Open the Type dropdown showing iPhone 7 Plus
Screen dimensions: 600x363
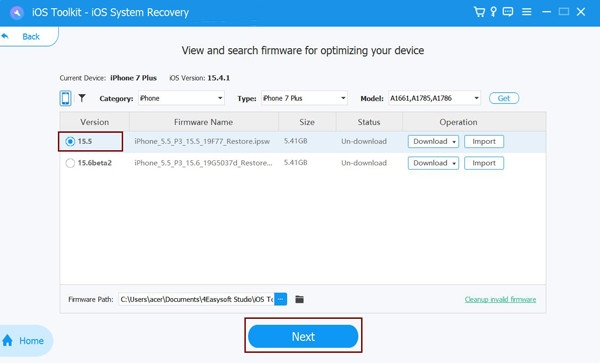click(304, 98)
